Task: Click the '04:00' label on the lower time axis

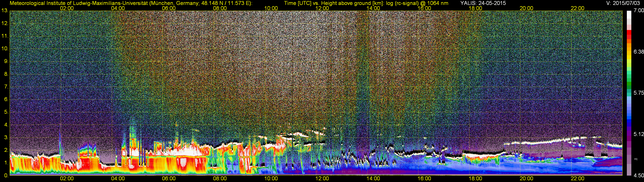Action: pyautogui.click(x=118, y=179)
